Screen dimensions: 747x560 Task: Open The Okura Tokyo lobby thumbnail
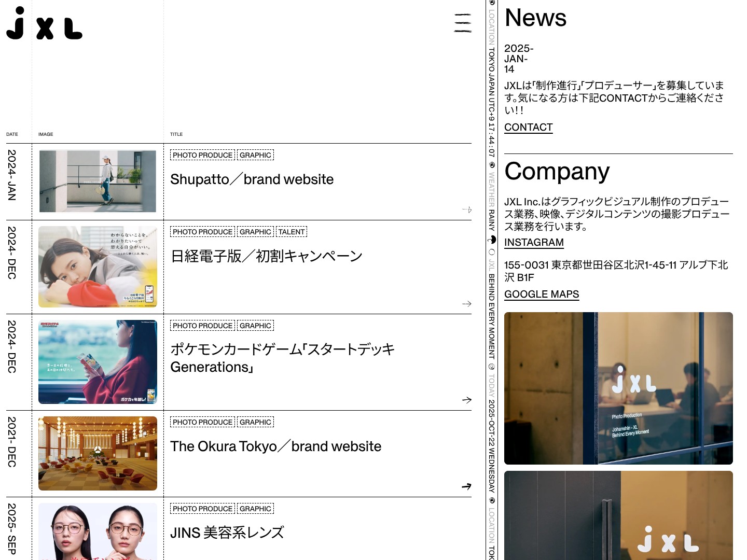(98, 454)
